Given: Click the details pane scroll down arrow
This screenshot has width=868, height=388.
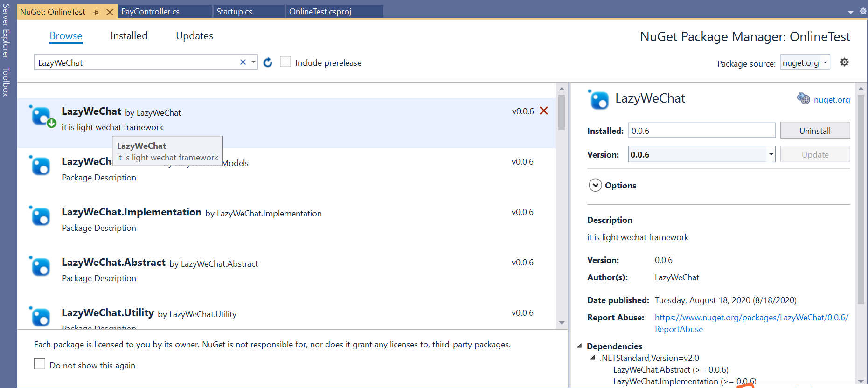Looking at the screenshot, I should pos(861,381).
